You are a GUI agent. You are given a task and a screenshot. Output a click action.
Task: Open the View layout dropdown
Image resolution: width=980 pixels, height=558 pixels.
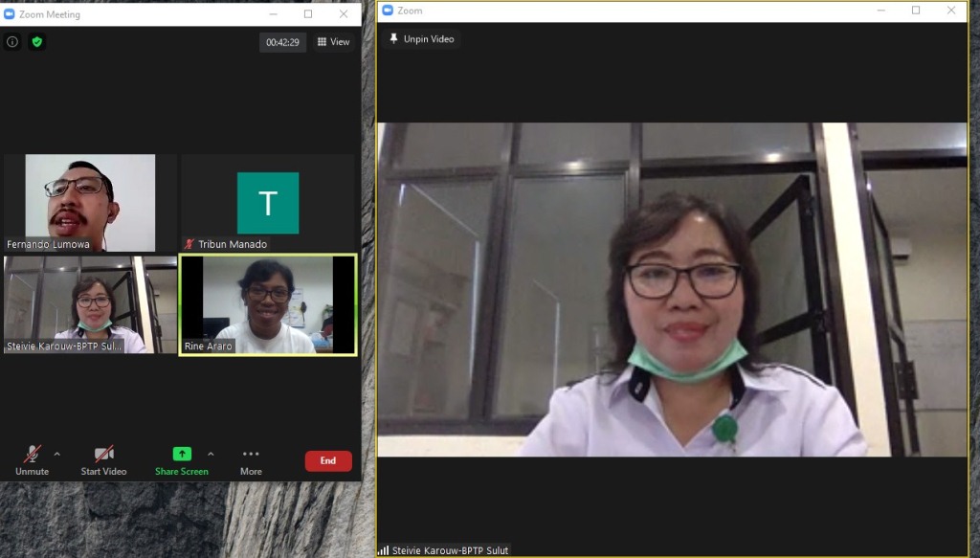tap(333, 42)
